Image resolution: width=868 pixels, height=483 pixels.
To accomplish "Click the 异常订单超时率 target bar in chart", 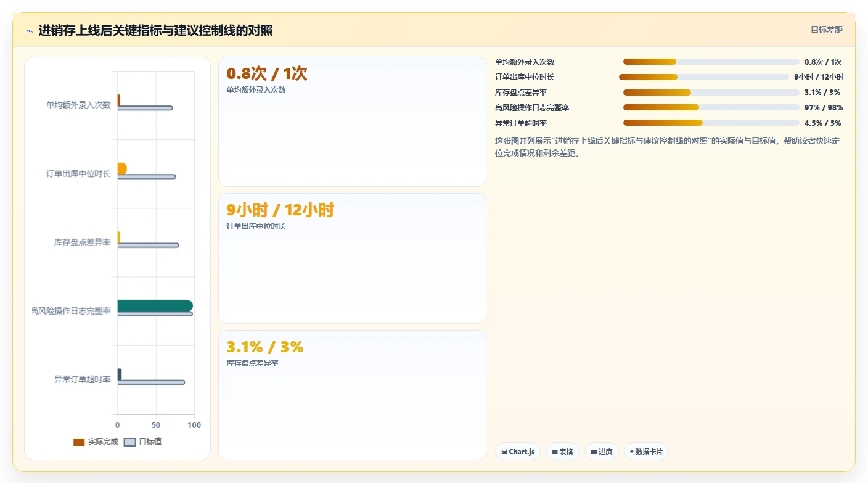I will (x=151, y=382).
